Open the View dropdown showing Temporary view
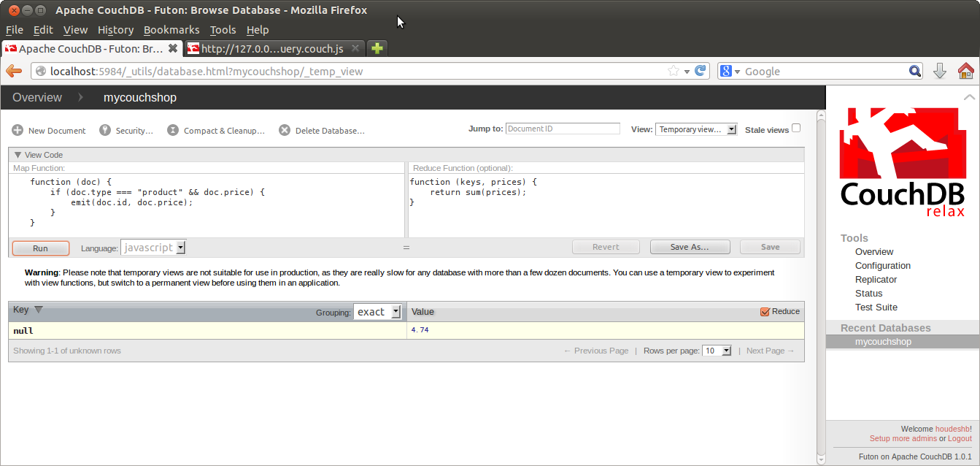 pyautogui.click(x=696, y=129)
